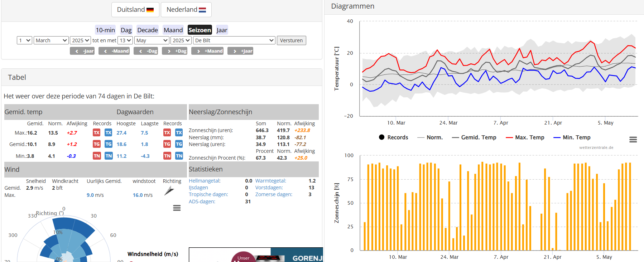Click the lowest min value -4.3
This screenshot has width=644, height=262.
[x=145, y=156]
